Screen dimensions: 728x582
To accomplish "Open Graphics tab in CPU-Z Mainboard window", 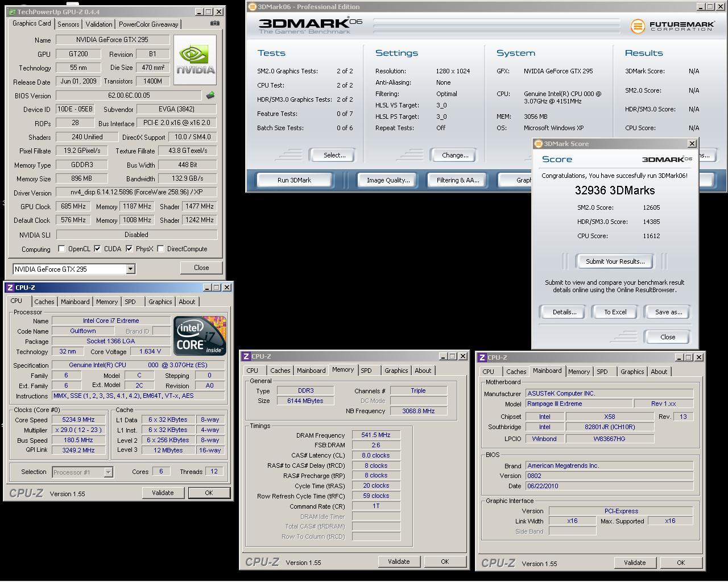I will (x=632, y=372).
